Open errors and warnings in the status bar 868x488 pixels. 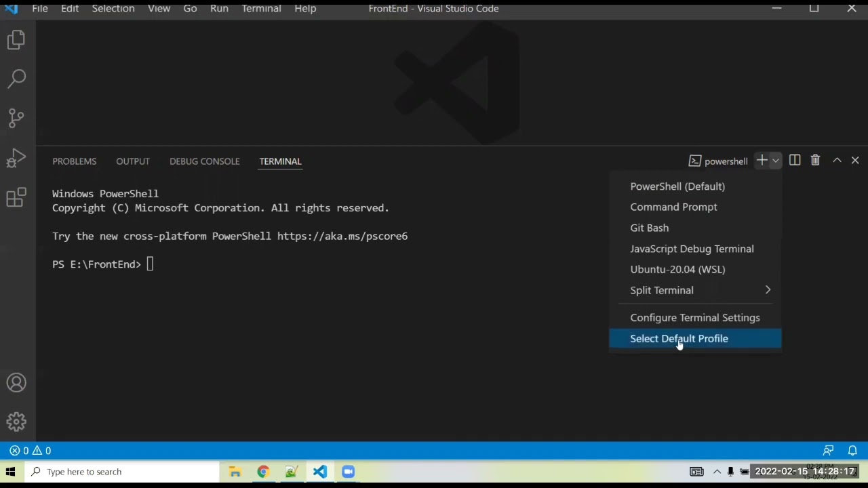(30, 451)
